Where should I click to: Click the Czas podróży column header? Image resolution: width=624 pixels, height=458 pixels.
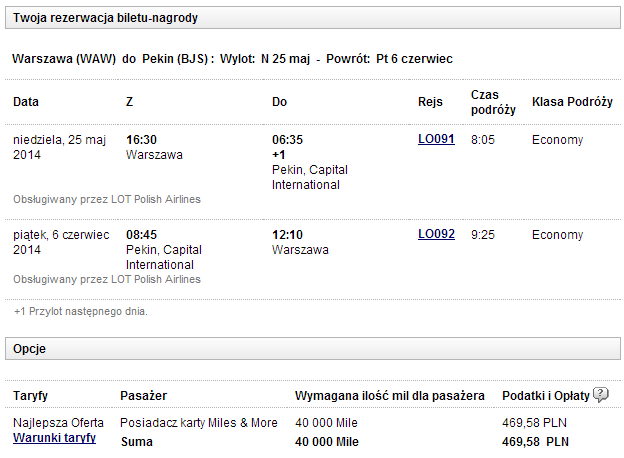[490, 101]
